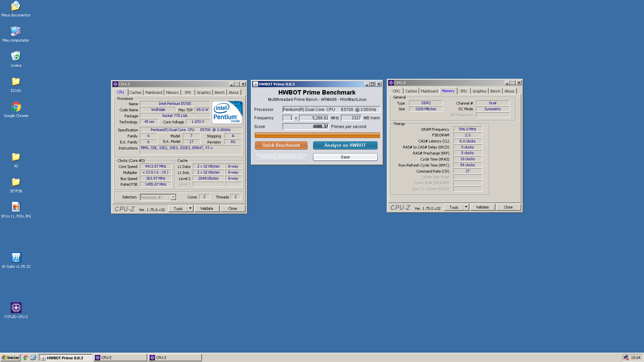Viewport: 644px width, 362px height.
Task: Open Meu computador desktop icon
Action: 16,34
